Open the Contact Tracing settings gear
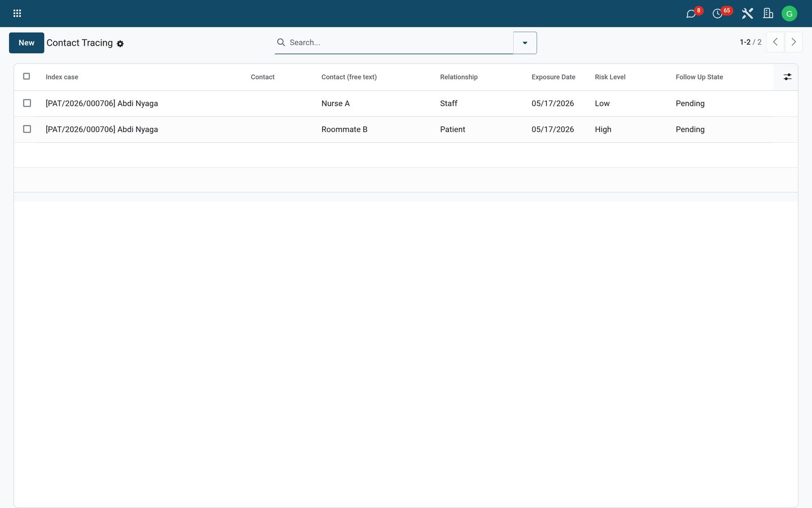The height and width of the screenshot is (508, 812). pyautogui.click(x=120, y=44)
